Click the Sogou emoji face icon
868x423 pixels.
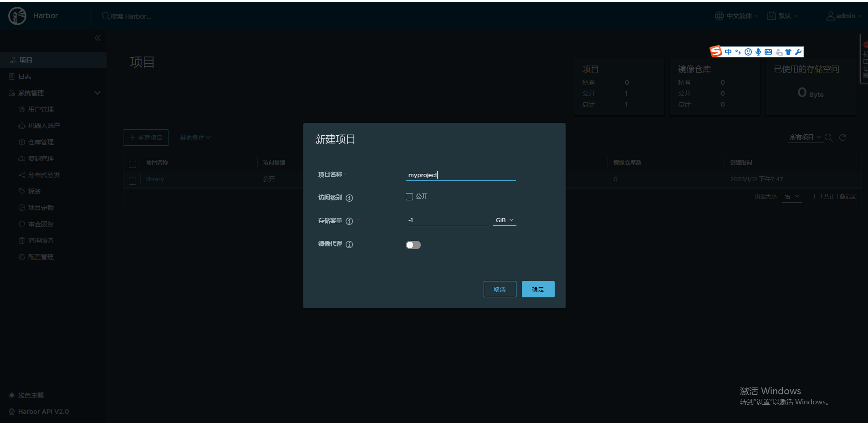[748, 52]
